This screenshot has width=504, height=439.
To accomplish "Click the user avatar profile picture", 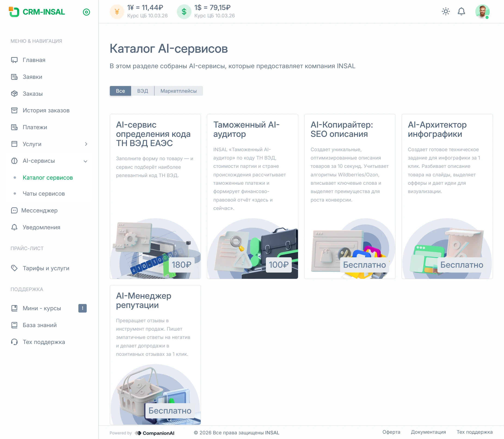I will [x=482, y=12].
